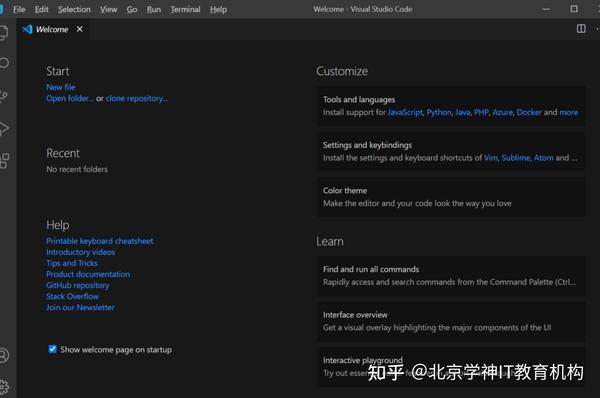Install Azure tools support
The image size is (600, 398).
pos(502,113)
